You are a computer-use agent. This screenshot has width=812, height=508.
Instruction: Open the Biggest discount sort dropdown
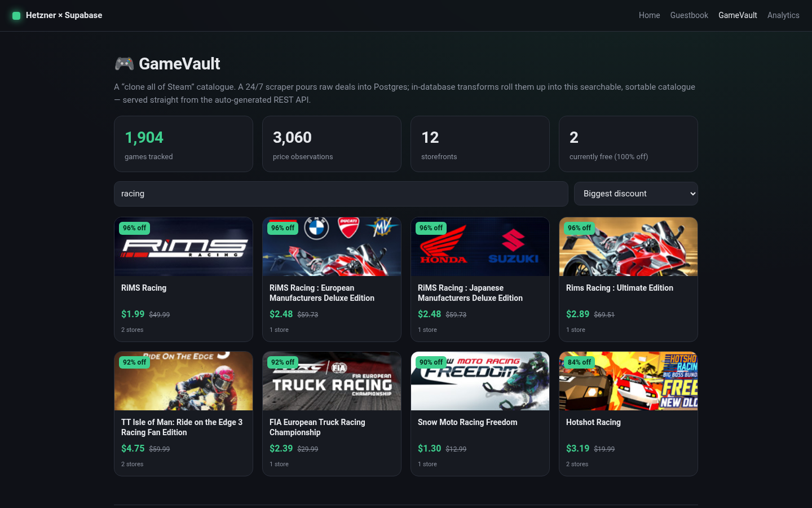[636, 194]
